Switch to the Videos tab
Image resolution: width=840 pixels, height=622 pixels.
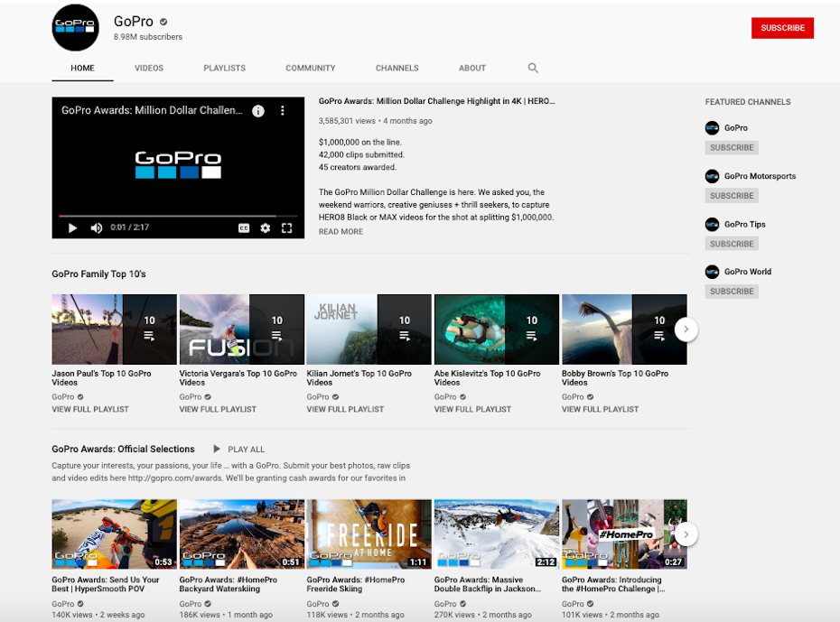pyautogui.click(x=149, y=68)
